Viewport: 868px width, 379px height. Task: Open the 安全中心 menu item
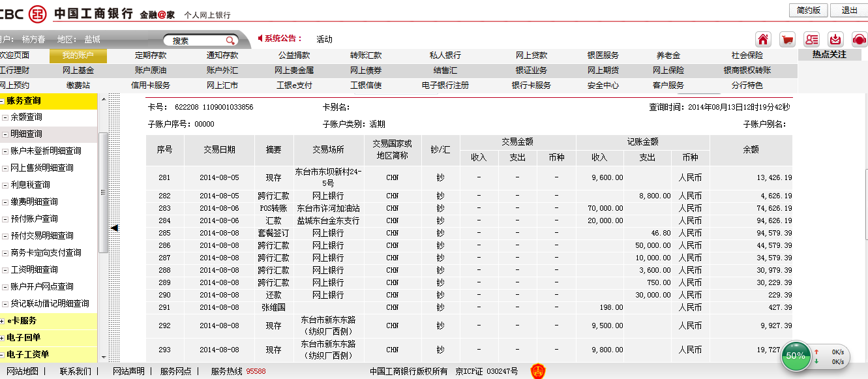603,85
